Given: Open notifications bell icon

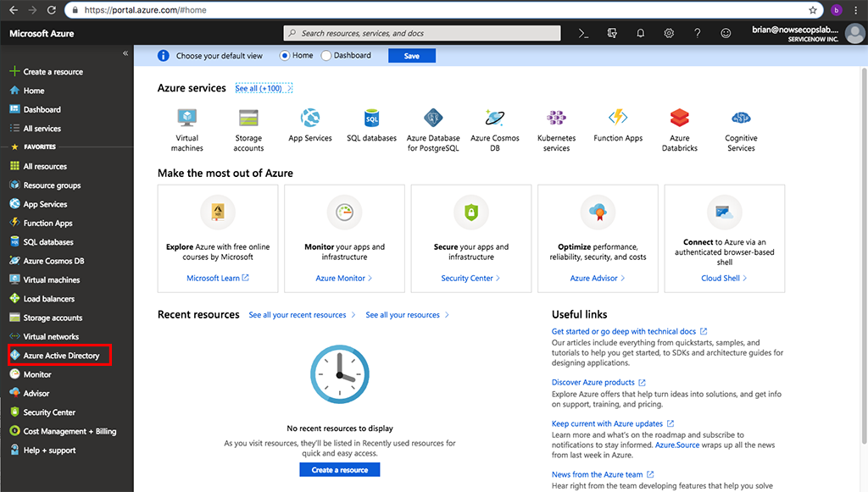Looking at the screenshot, I should point(641,33).
